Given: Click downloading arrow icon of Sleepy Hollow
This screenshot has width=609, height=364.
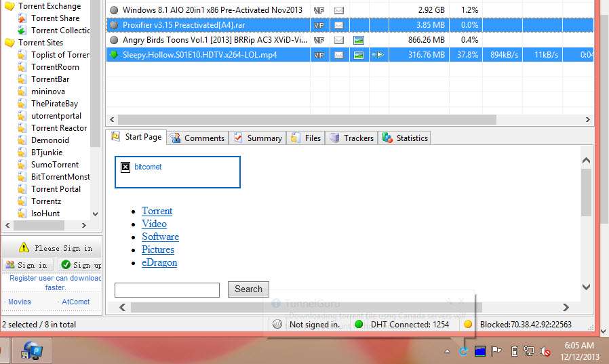Looking at the screenshot, I should (x=114, y=55).
